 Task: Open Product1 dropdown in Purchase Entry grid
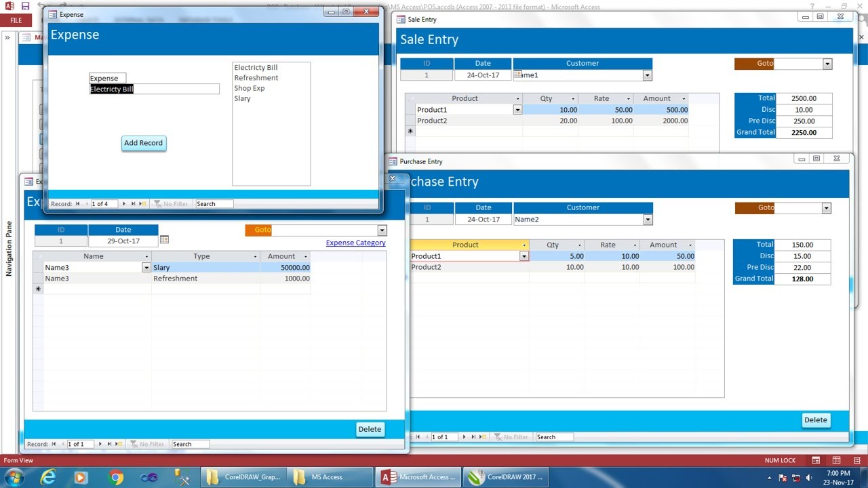click(x=524, y=256)
